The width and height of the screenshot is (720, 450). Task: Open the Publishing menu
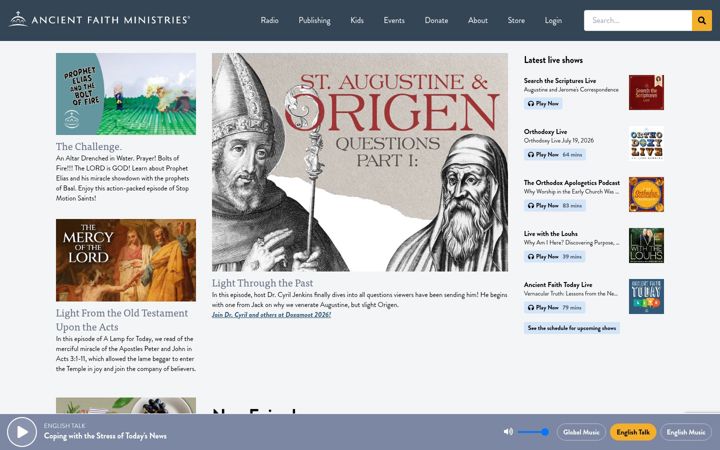(x=314, y=20)
